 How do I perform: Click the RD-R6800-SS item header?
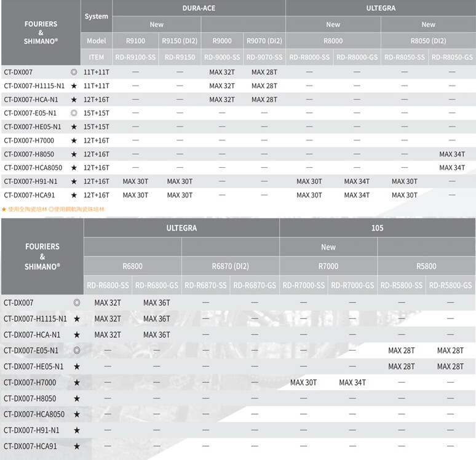(x=108, y=285)
